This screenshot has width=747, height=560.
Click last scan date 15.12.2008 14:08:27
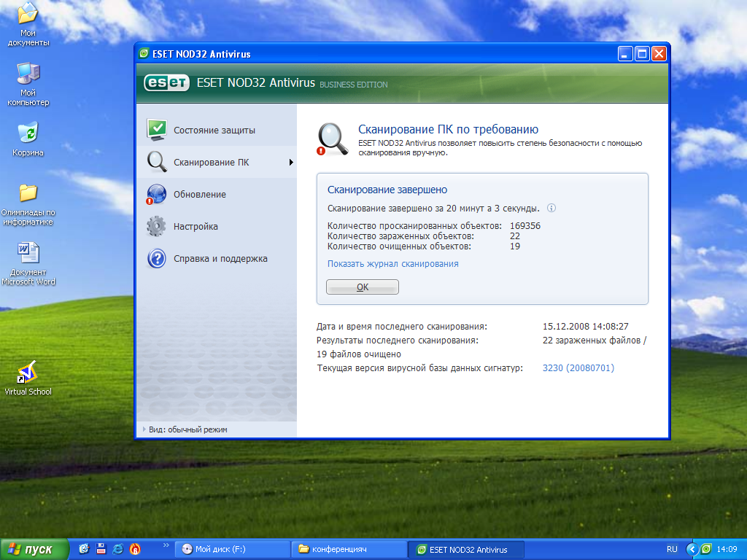pos(586,327)
